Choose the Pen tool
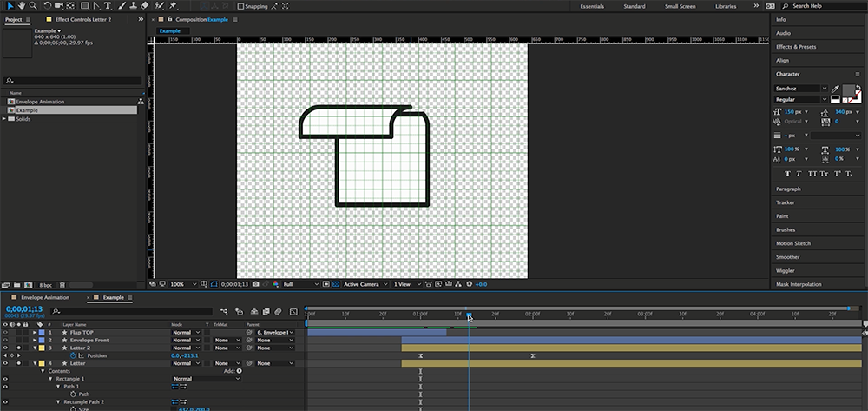The width and height of the screenshot is (868, 411). point(95,6)
